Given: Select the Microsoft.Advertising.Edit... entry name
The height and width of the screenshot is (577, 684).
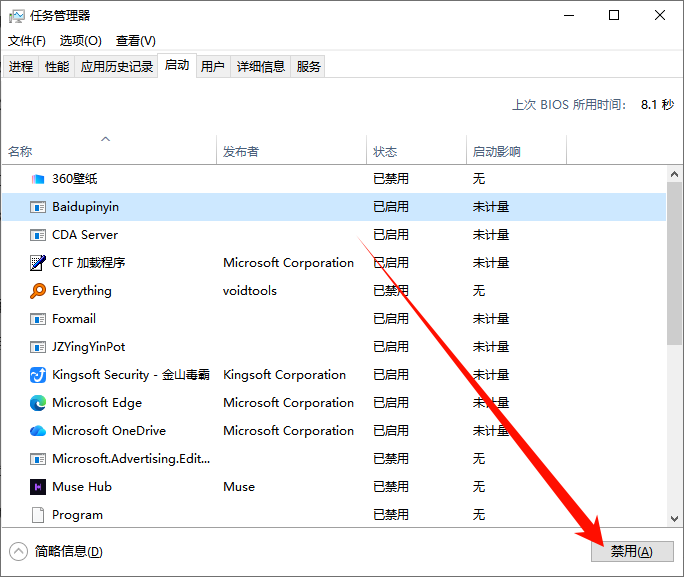Looking at the screenshot, I should (131, 459).
